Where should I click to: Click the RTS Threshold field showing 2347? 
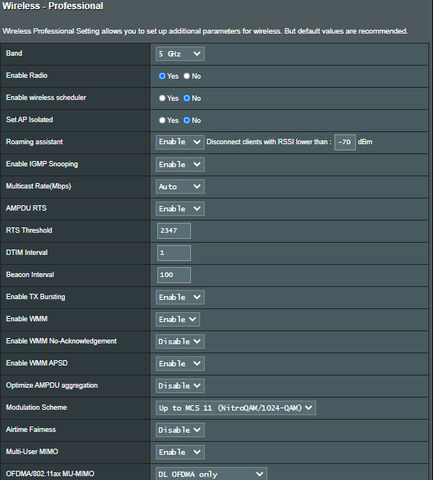(174, 231)
